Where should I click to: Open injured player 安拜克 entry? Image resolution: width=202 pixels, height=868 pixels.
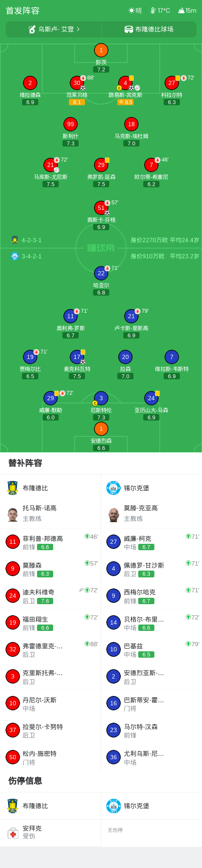51,832
